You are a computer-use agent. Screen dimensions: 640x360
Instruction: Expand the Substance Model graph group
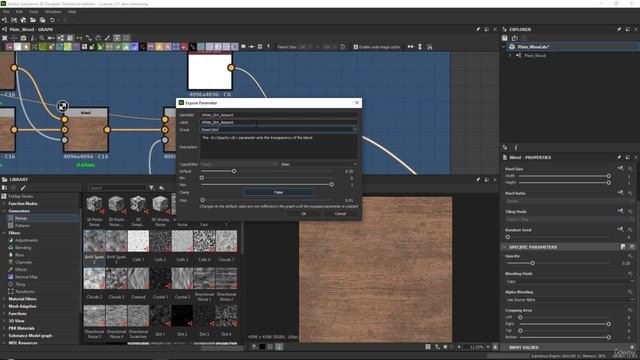[x=4, y=336]
